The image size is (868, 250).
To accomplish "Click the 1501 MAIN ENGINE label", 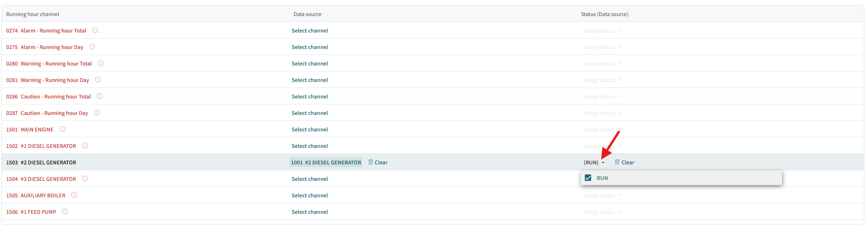I will coord(30,130).
